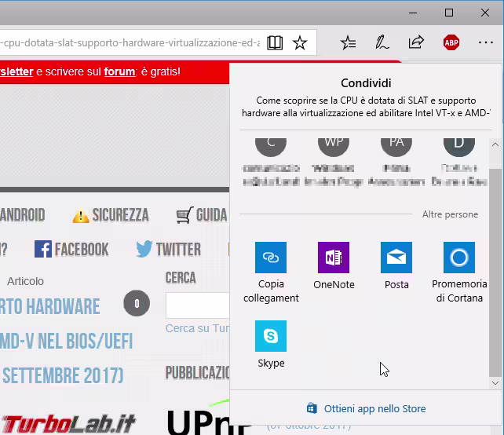The height and width of the screenshot is (435, 504).
Task: Open ANDROID menu item
Action: tap(22, 215)
